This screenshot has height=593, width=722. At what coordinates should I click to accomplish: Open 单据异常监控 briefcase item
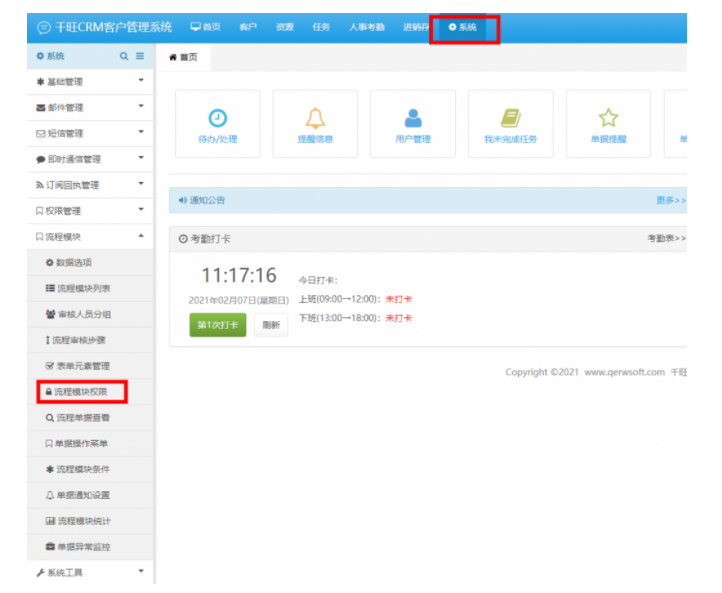[90, 546]
